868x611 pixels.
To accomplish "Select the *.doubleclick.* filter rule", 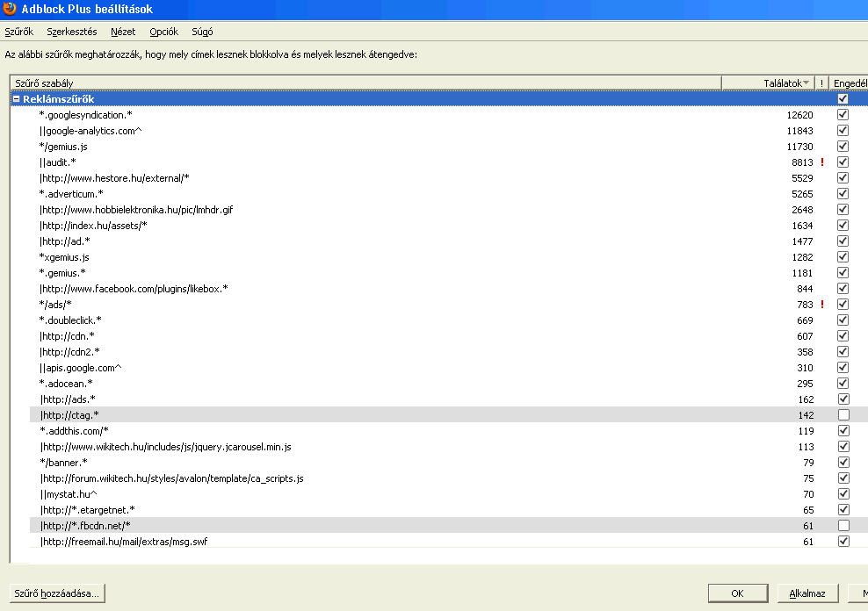I will 70,320.
